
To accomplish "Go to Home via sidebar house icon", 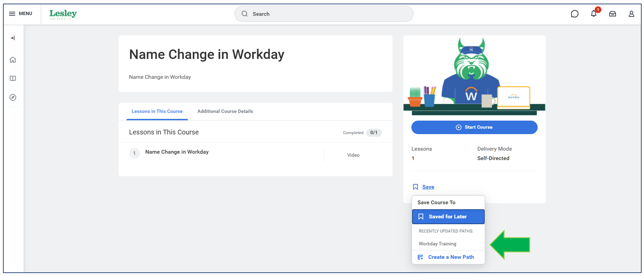I will tap(13, 60).
